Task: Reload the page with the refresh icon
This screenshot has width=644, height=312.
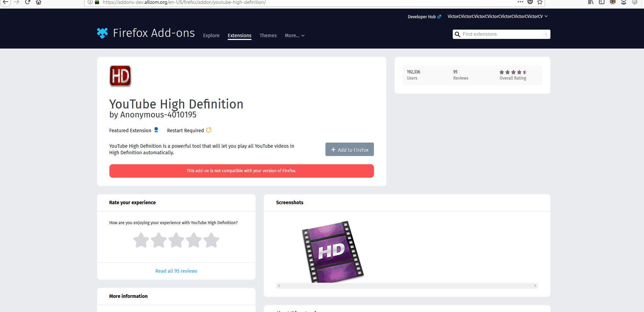Action: point(28,2)
